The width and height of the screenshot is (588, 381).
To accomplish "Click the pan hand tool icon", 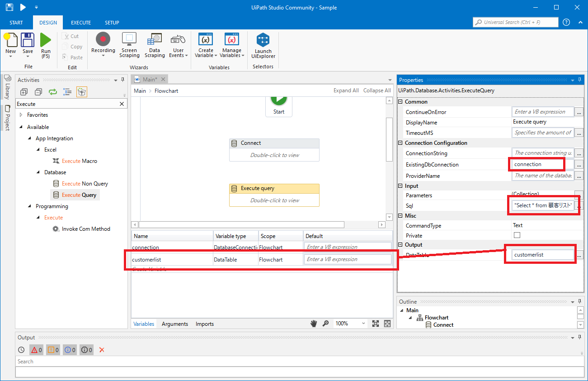I will click(314, 324).
